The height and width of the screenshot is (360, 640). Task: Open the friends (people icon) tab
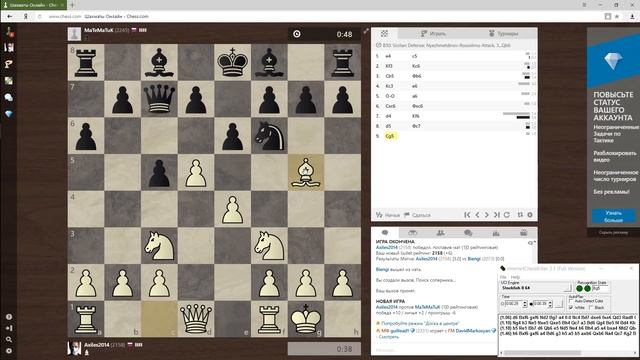click(440, 233)
